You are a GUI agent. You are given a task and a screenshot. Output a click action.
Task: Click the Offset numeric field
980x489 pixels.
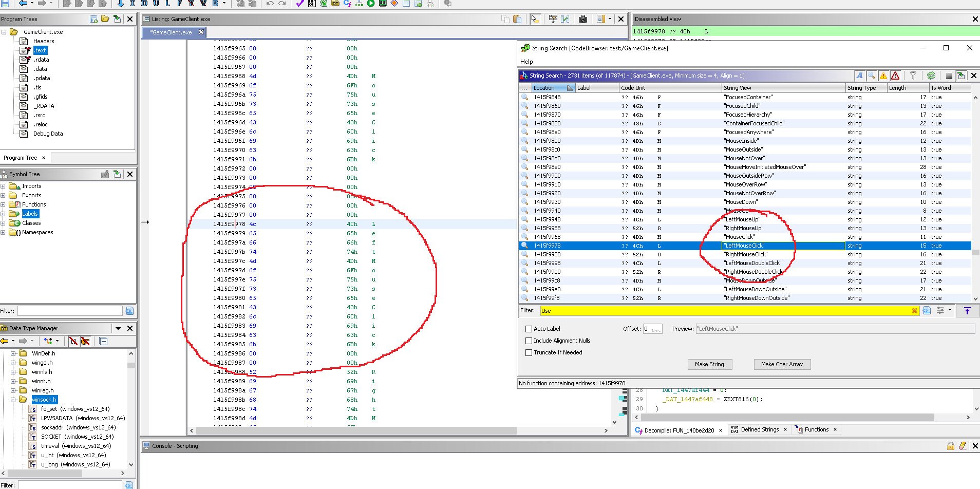coord(652,329)
